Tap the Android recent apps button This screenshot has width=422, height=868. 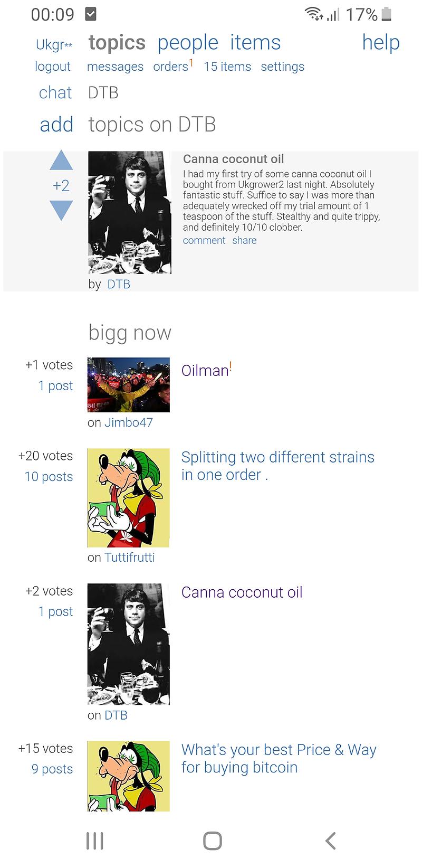(x=95, y=841)
